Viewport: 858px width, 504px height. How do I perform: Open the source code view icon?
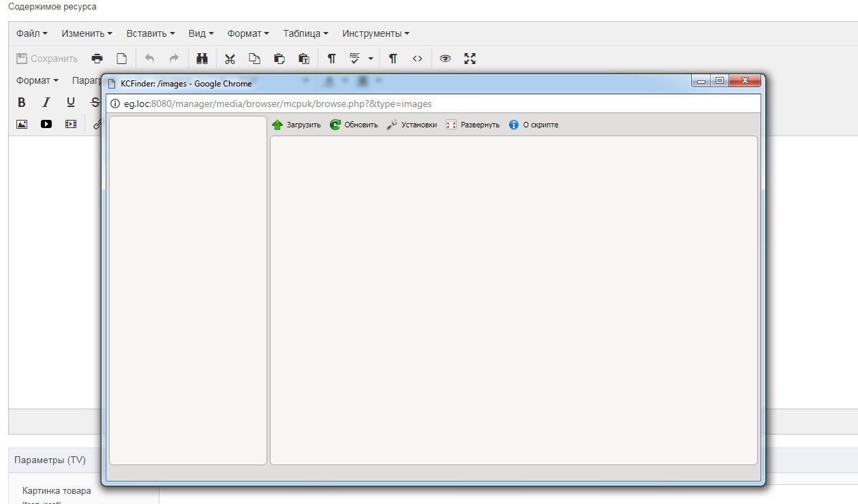(x=417, y=59)
